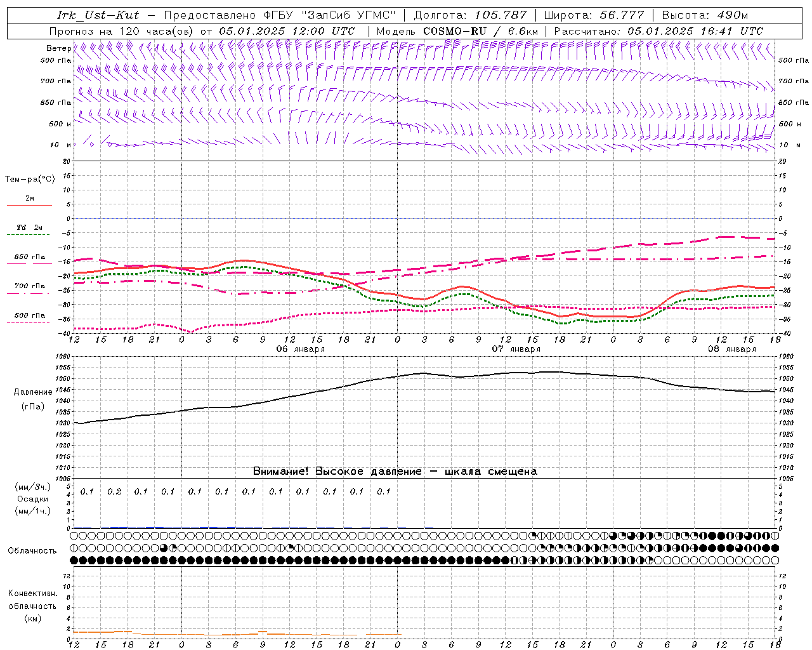812x650 pixels.
Task: Click the Конвективн. облачность (км) label
Action: click(x=32, y=606)
